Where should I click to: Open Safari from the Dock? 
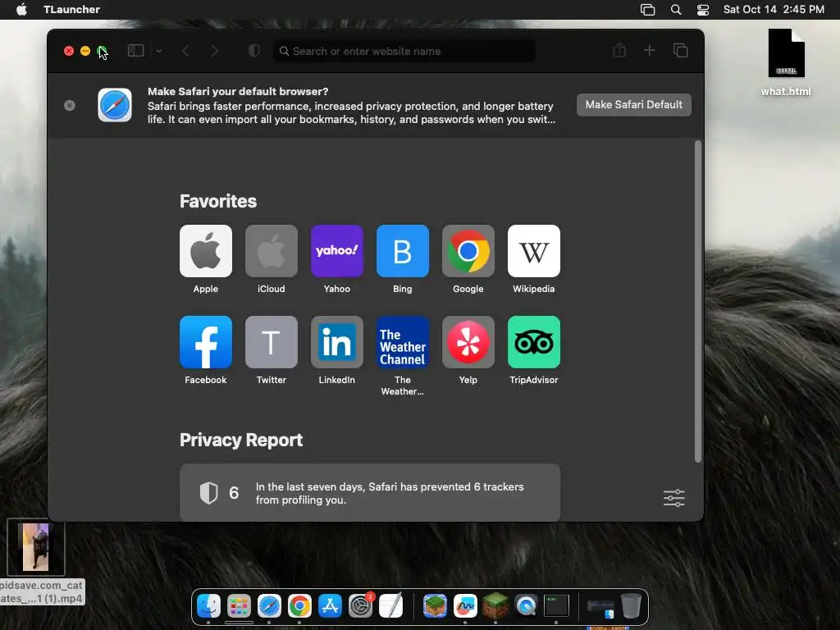[x=269, y=606]
